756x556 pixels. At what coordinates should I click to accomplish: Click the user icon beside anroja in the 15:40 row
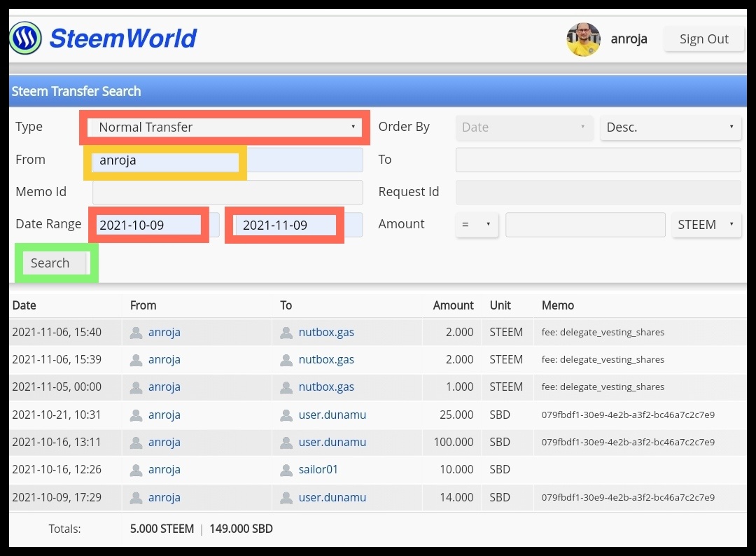pos(136,333)
